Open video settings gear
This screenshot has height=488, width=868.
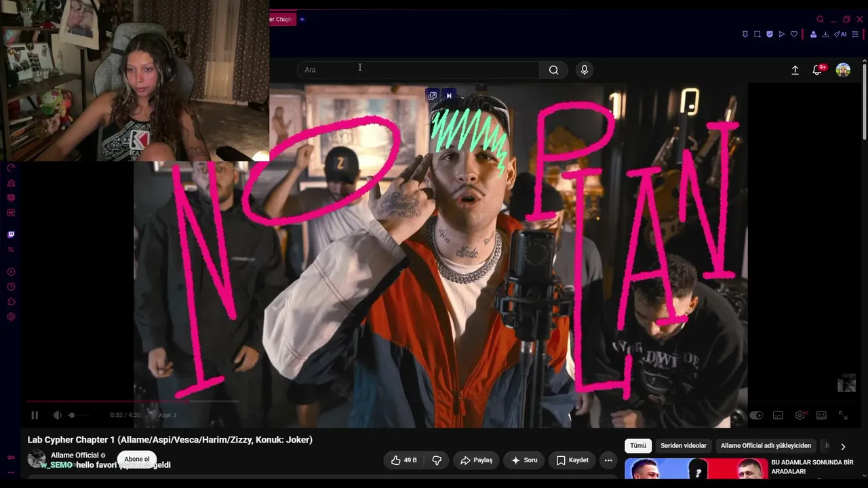(x=800, y=415)
